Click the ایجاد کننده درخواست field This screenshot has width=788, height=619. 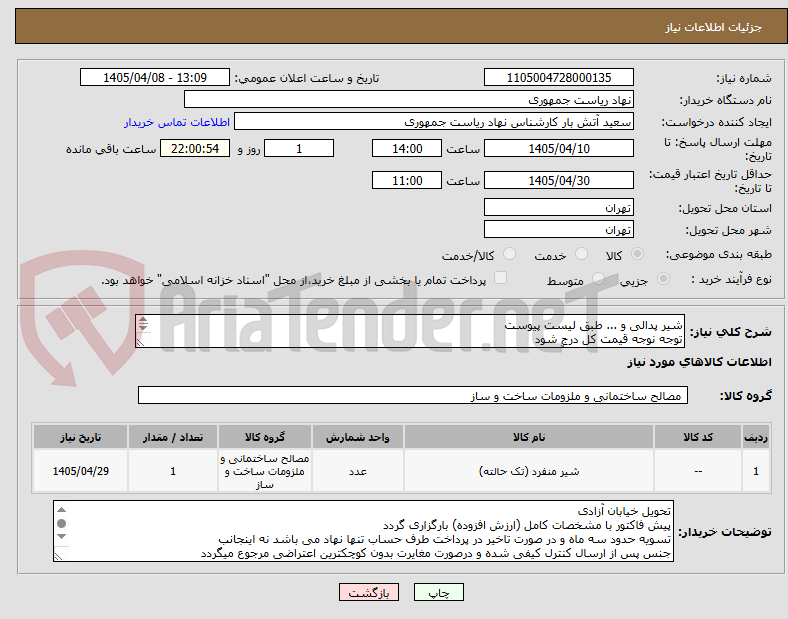click(434, 122)
